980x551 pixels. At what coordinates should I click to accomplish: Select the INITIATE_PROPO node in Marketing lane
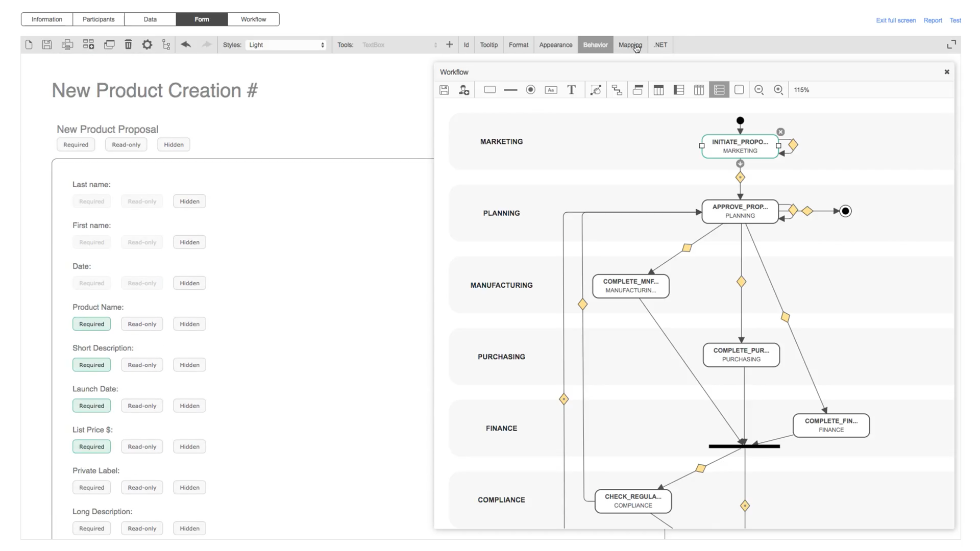tap(740, 146)
